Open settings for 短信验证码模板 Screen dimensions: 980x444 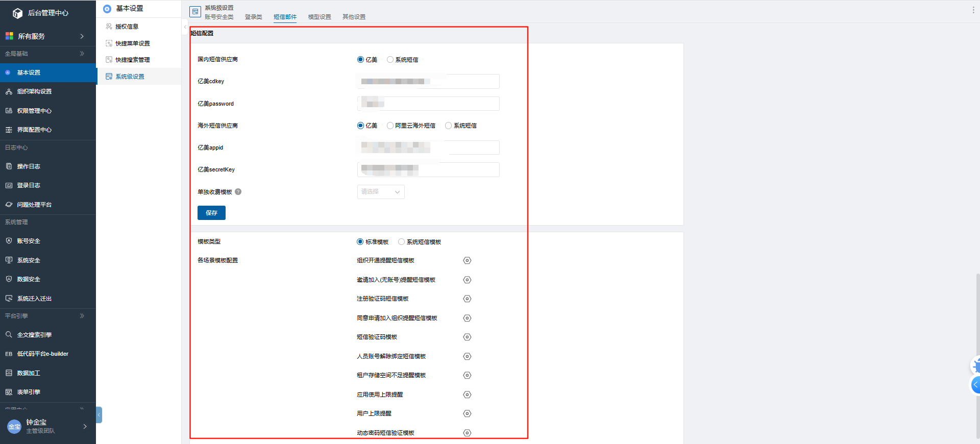467,337
